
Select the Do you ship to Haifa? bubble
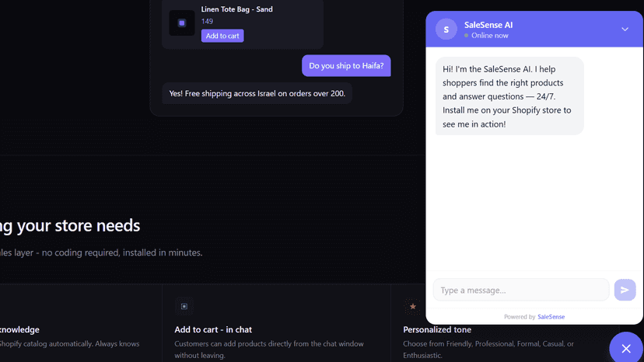346,66
